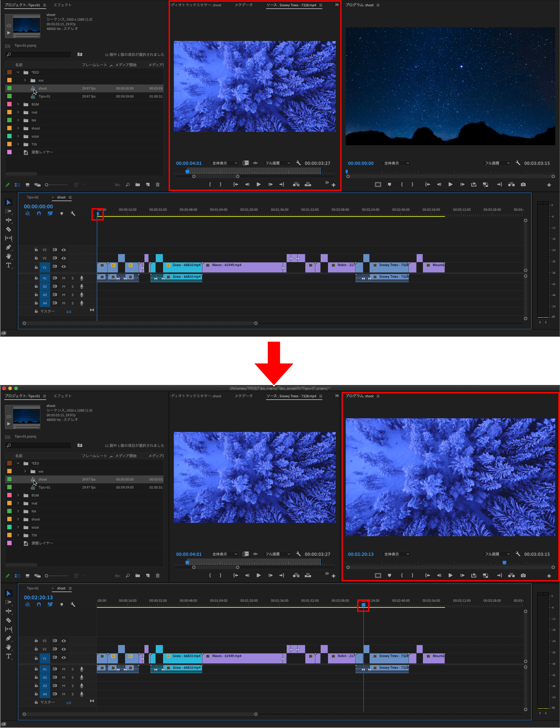Viewport: 560px width, 728px height.
Task: Click Robin clip on V1, lower screenshot
Action: point(342,658)
